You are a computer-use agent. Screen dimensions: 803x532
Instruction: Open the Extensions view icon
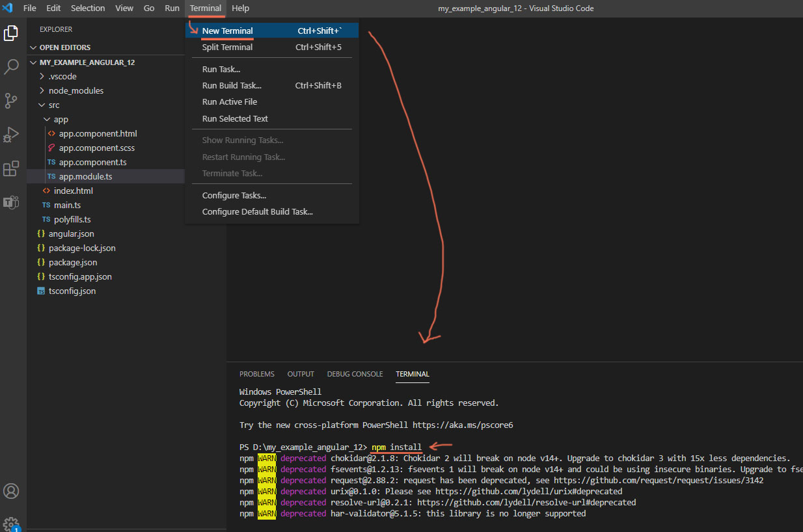pyautogui.click(x=11, y=168)
